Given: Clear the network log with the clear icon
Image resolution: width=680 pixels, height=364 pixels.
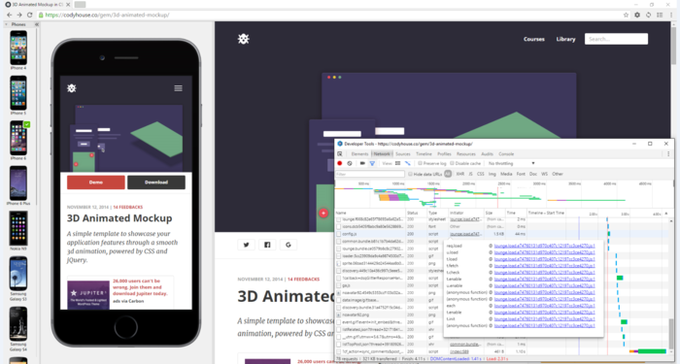Looking at the screenshot, I should (x=350, y=164).
